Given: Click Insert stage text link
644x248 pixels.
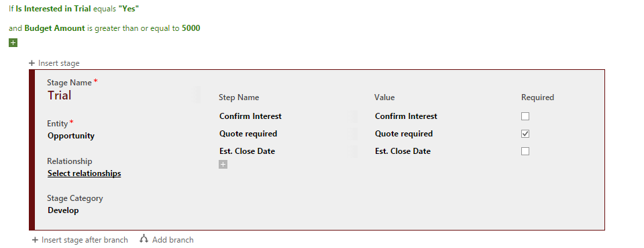Looking at the screenshot, I should pyautogui.click(x=59, y=63).
